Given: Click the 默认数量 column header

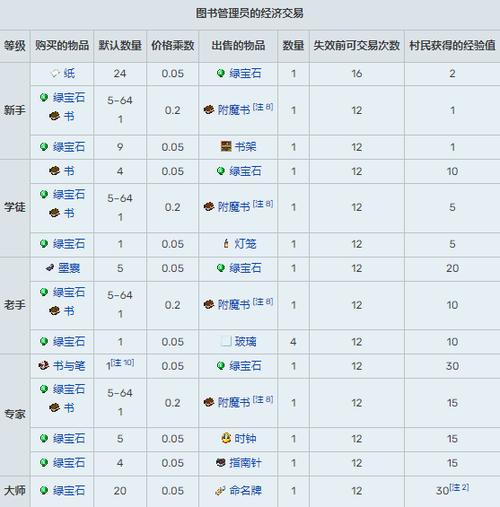Looking at the screenshot, I should [120, 45].
